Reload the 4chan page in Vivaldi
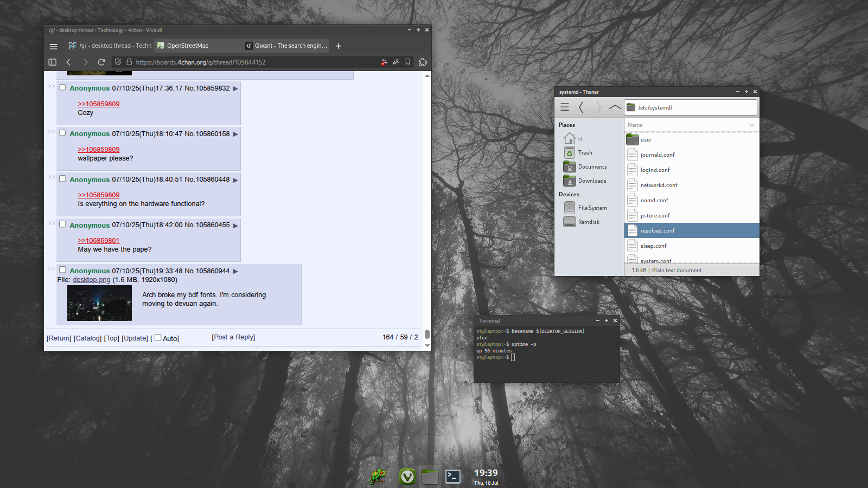 coord(101,62)
